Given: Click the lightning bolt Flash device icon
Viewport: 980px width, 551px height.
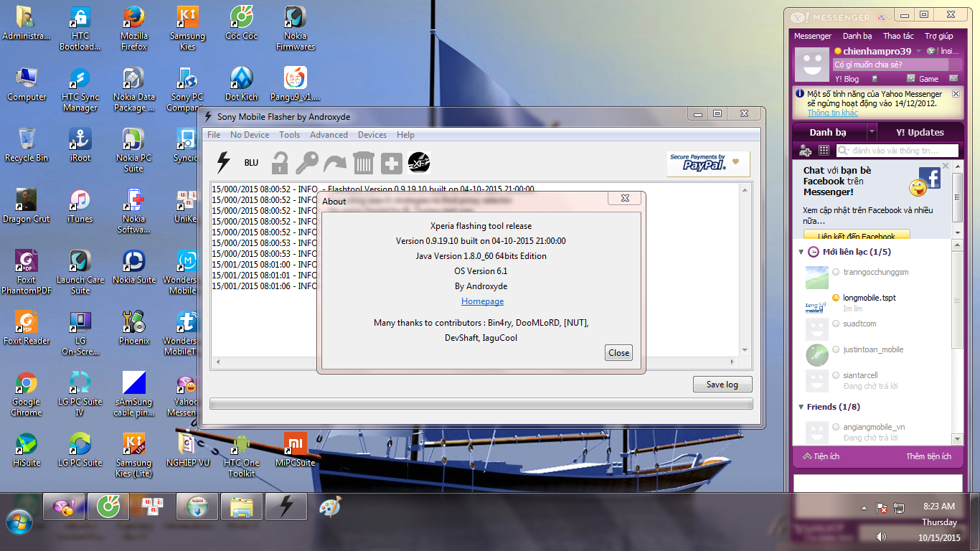Looking at the screenshot, I should (x=223, y=163).
